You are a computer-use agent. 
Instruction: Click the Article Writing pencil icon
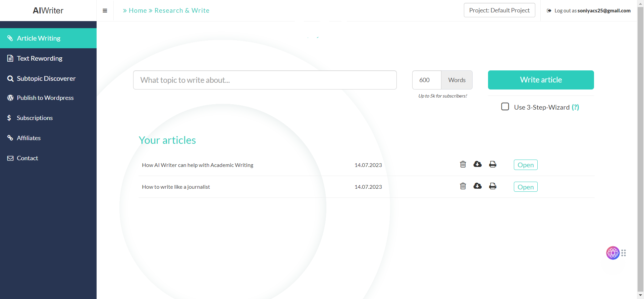[10, 38]
